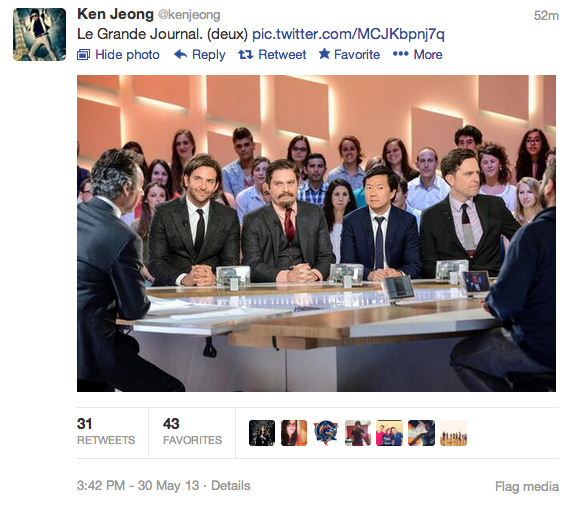Click the Hide photo icon
The height and width of the screenshot is (506, 569).
83,55
